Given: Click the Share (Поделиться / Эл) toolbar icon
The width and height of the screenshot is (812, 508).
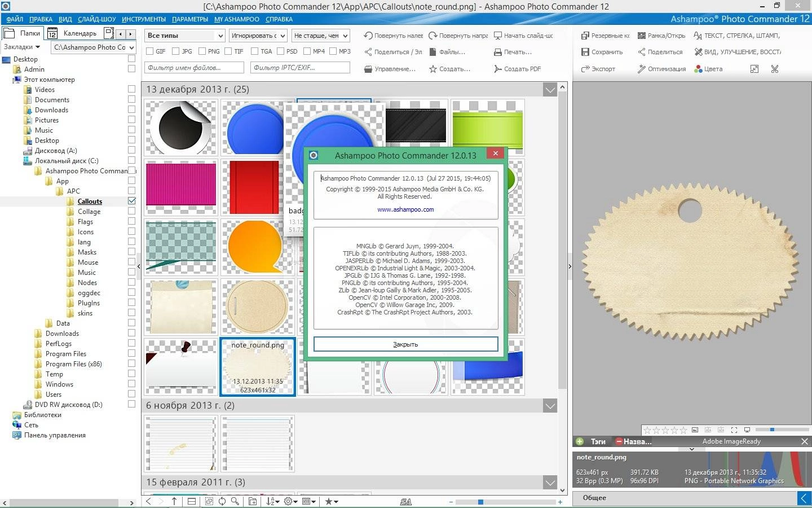Looking at the screenshot, I should (368, 52).
